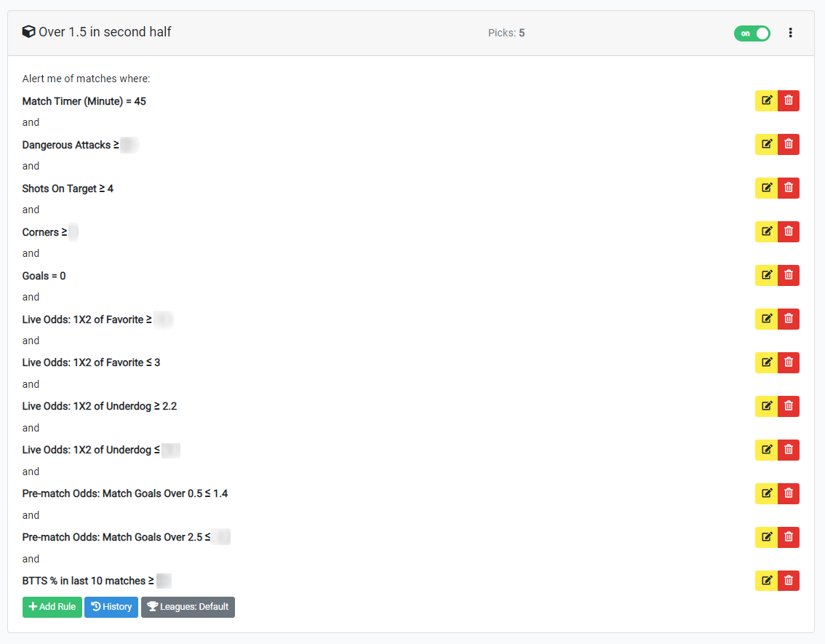Image resolution: width=825 pixels, height=644 pixels.
Task: Click the Picks: 5 counter
Action: coord(506,33)
